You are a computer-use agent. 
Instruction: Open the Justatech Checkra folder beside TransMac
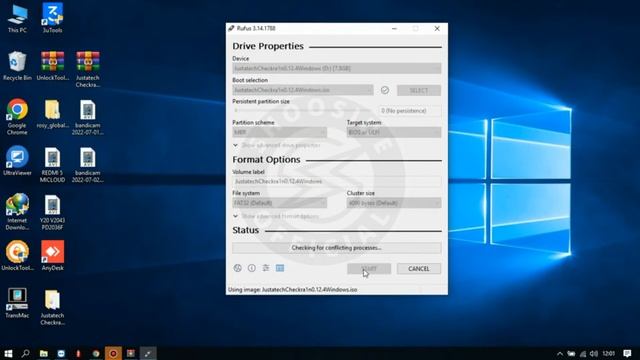tap(52, 307)
